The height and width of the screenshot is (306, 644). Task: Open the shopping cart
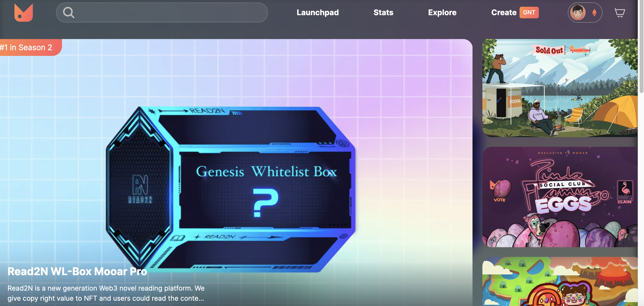(x=619, y=13)
